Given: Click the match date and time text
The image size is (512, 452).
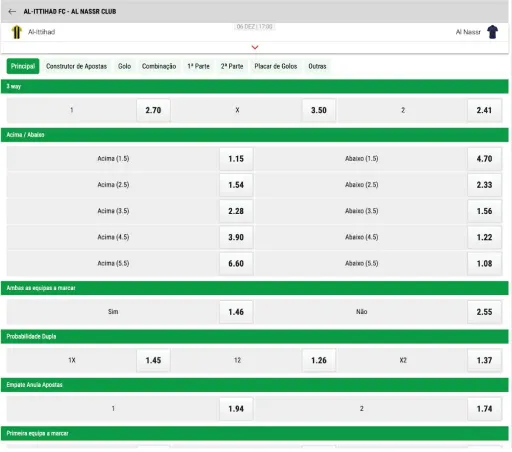Looking at the screenshot, I should pos(254,27).
